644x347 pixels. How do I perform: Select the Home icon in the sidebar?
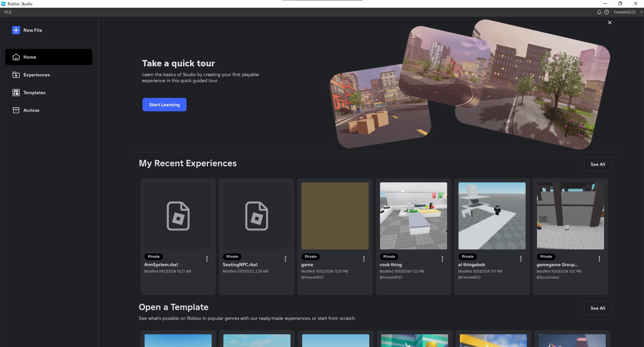click(x=16, y=57)
